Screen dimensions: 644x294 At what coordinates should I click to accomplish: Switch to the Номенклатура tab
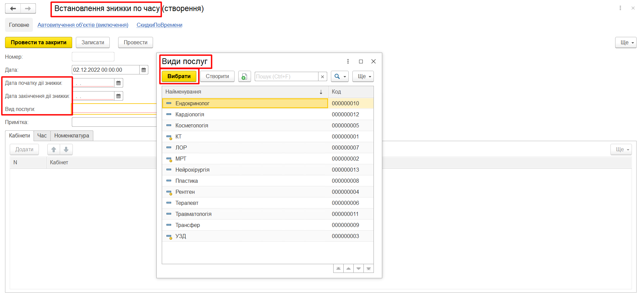tap(71, 136)
